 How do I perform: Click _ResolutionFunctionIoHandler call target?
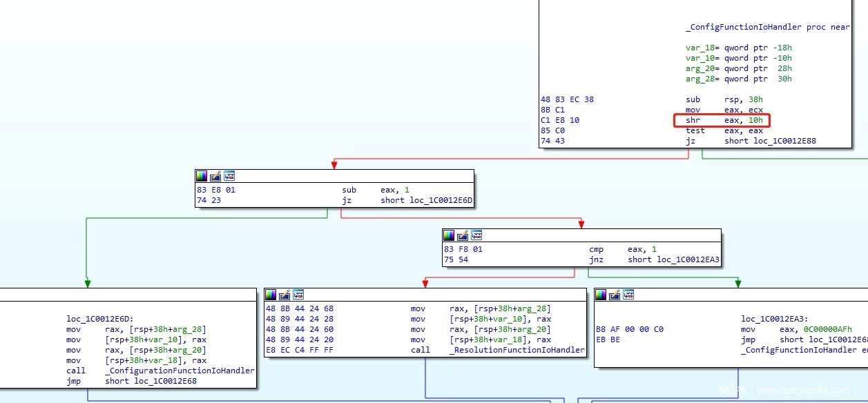(517, 350)
